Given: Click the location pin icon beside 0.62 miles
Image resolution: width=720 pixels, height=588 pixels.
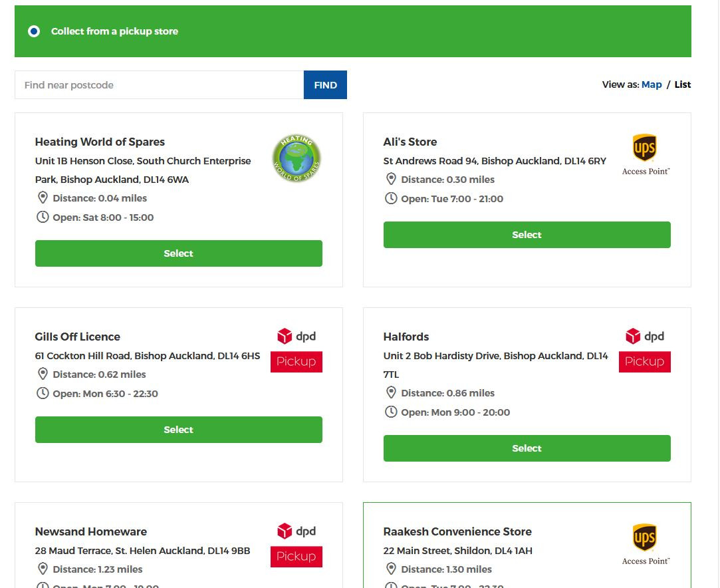Looking at the screenshot, I should coord(43,374).
